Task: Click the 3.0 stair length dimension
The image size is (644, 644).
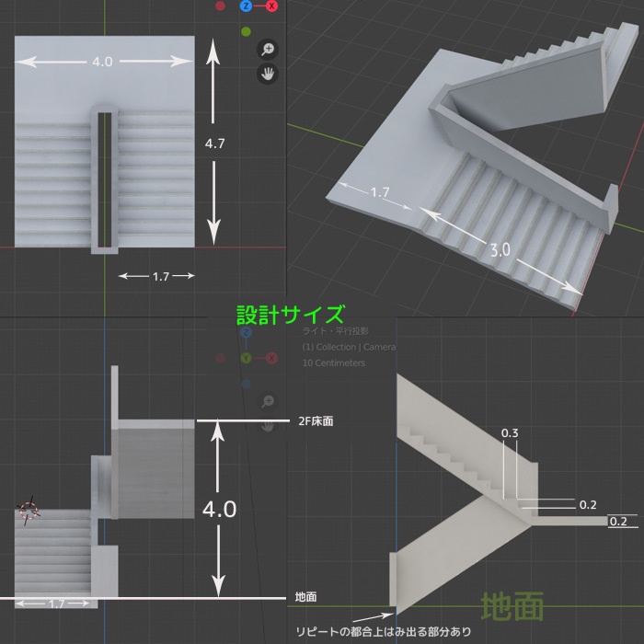Action: (500, 249)
